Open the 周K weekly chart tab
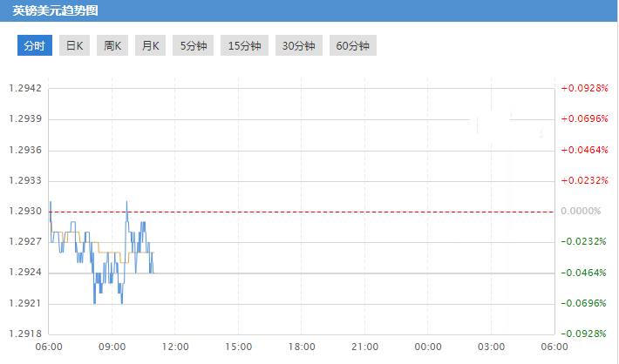The height and width of the screenshot is (364, 619). pos(112,46)
